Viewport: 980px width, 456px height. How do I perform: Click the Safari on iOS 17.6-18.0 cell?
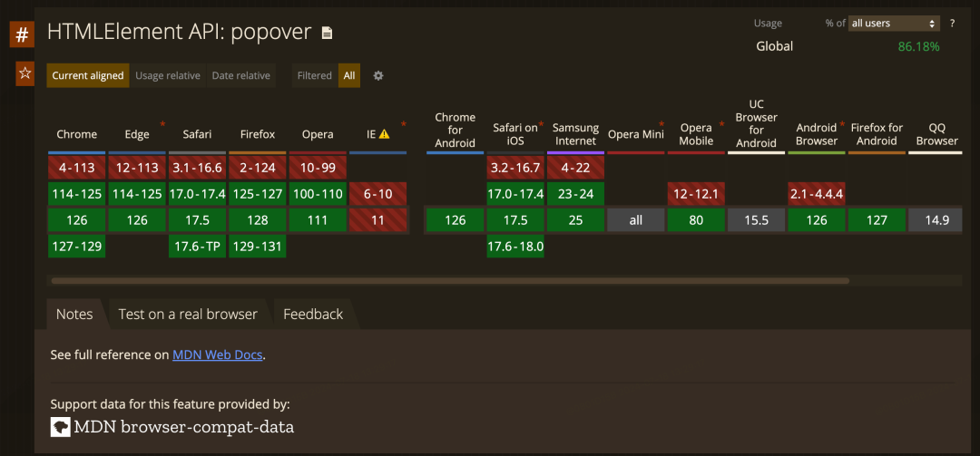click(515, 246)
